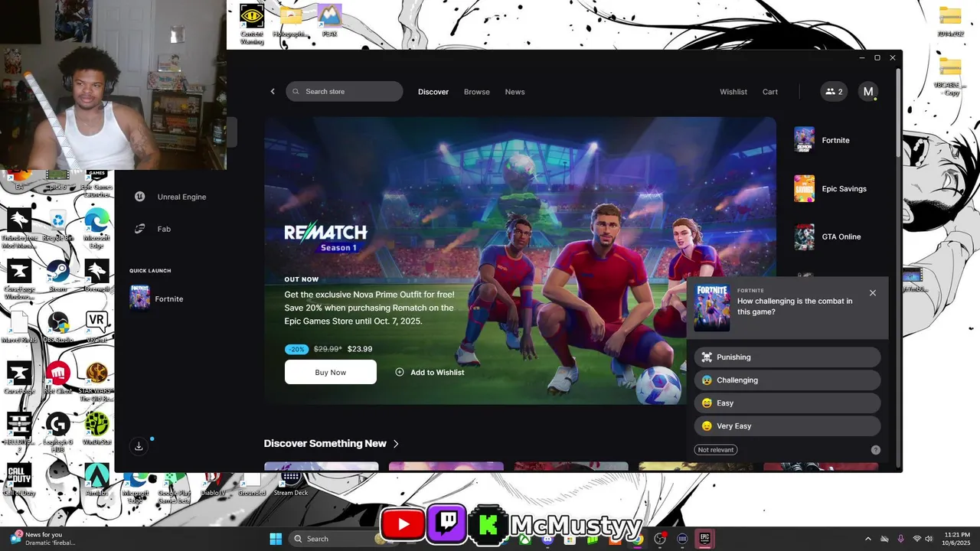980x551 pixels.
Task: Show hidden system tray icons
Action: tap(867, 539)
